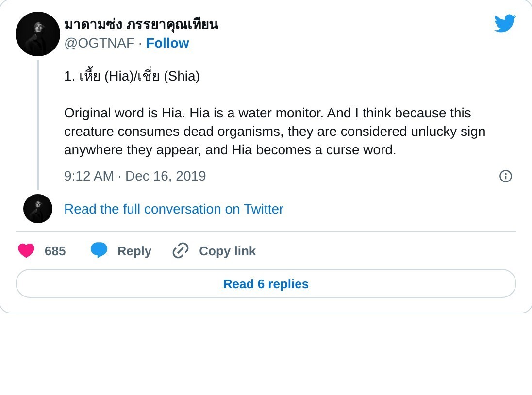Like the tweet with the heart icon
This screenshot has height=395, width=532.
26,251
